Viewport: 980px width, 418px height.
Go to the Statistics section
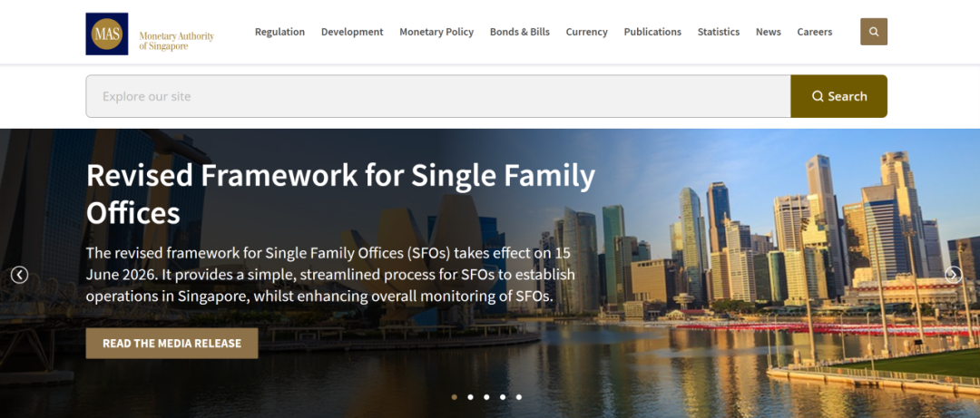coord(718,32)
